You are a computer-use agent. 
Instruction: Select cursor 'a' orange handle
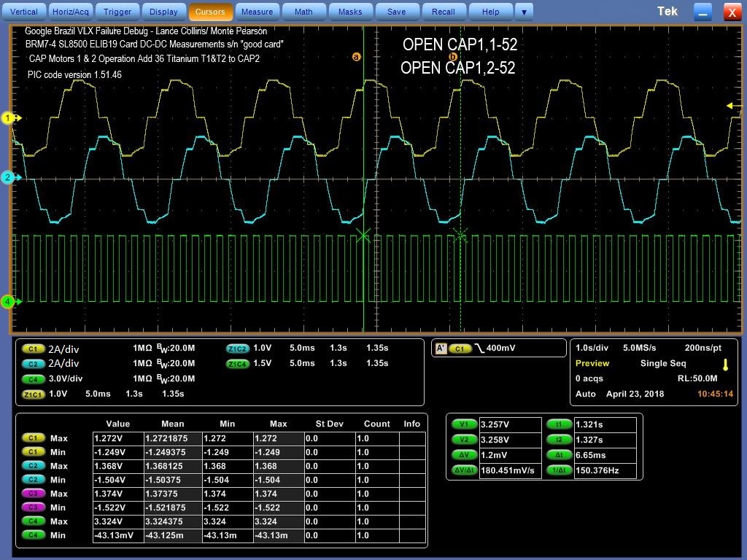click(357, 57)
